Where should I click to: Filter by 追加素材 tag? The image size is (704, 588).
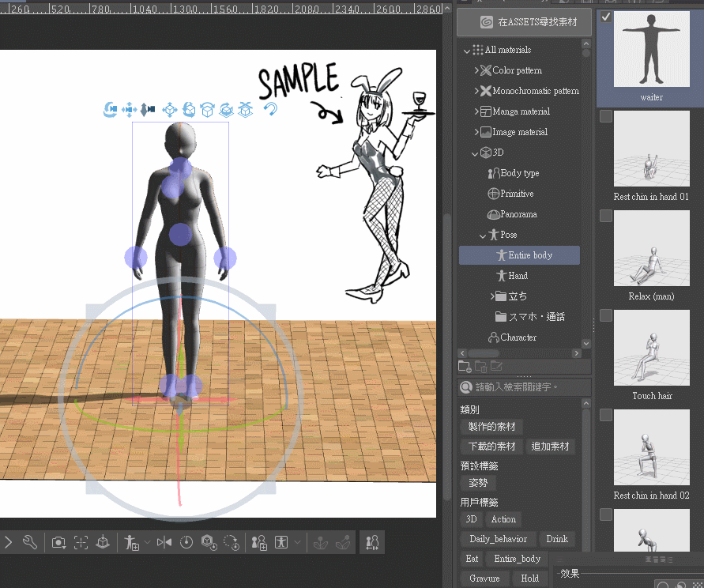point(550,447)
